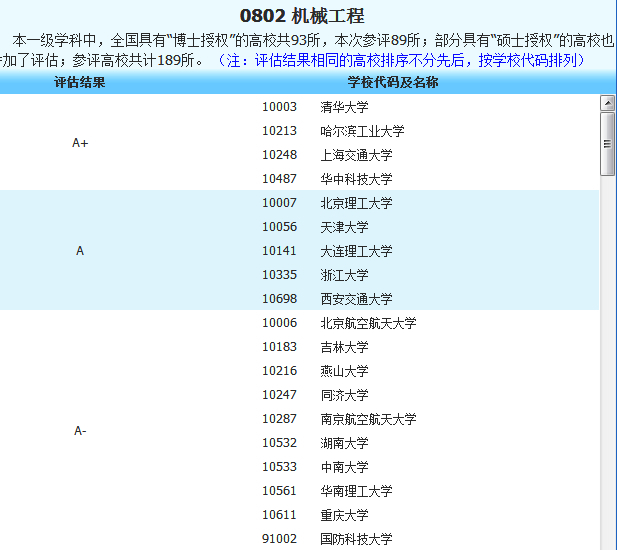The height and width of the screenshot is (550, 619).
Task: Click on 上海交通大学 in the list
Action: (x=356, y=155)
